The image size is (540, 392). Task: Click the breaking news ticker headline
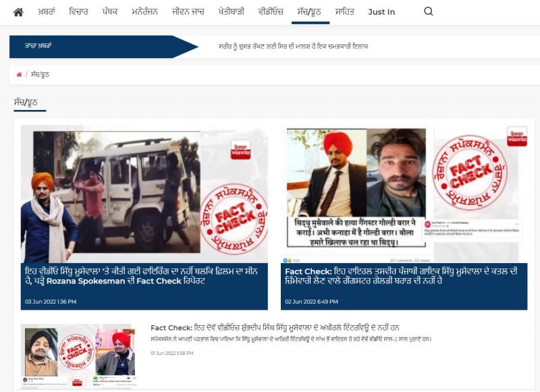tap(294, 47)
